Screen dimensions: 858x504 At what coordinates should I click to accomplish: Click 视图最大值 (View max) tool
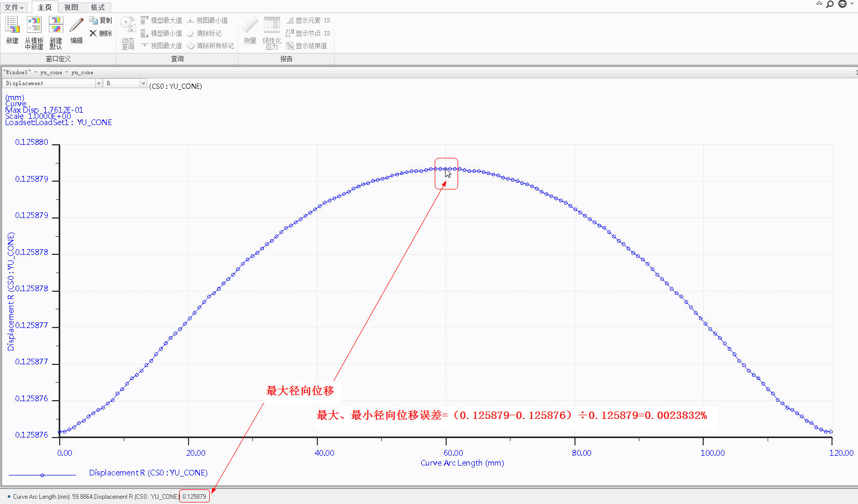tap(162, 46)
